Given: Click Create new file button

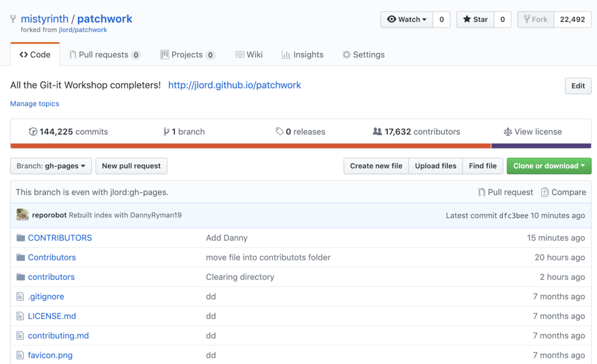Looking at the screenshot, I should 376,166.
